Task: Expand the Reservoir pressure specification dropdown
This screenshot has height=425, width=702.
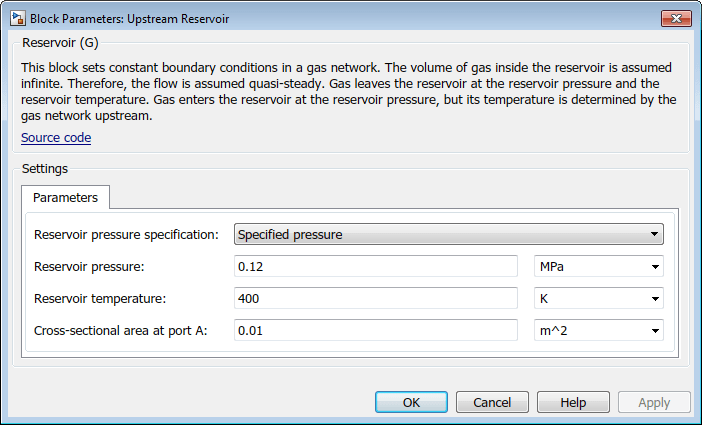Action: (449, 235)
